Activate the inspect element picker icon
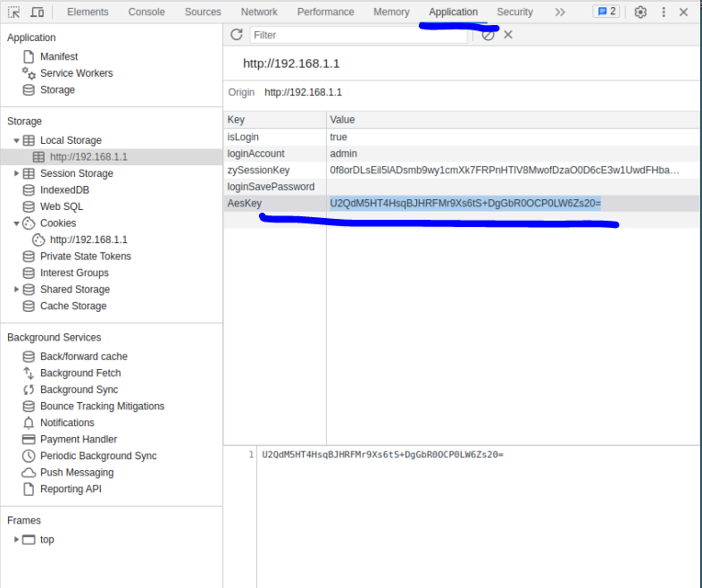Viewport: 702px width, 588px height. pyautogui.click(x=14, y=13)
